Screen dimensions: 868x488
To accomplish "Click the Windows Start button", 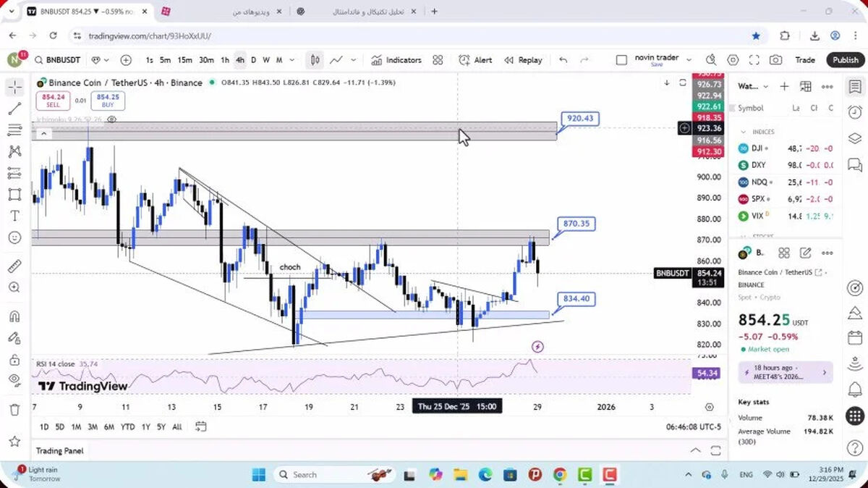I will 259,475.
